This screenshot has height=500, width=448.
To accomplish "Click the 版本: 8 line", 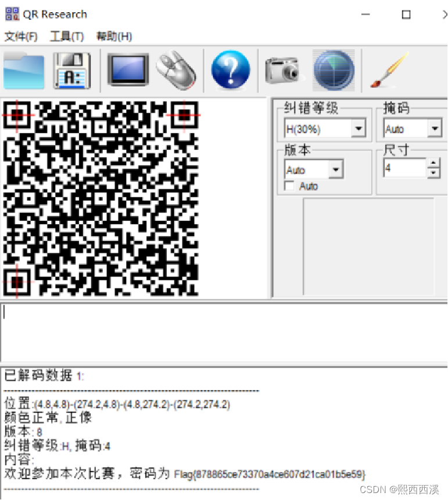I will pos(23,431).
